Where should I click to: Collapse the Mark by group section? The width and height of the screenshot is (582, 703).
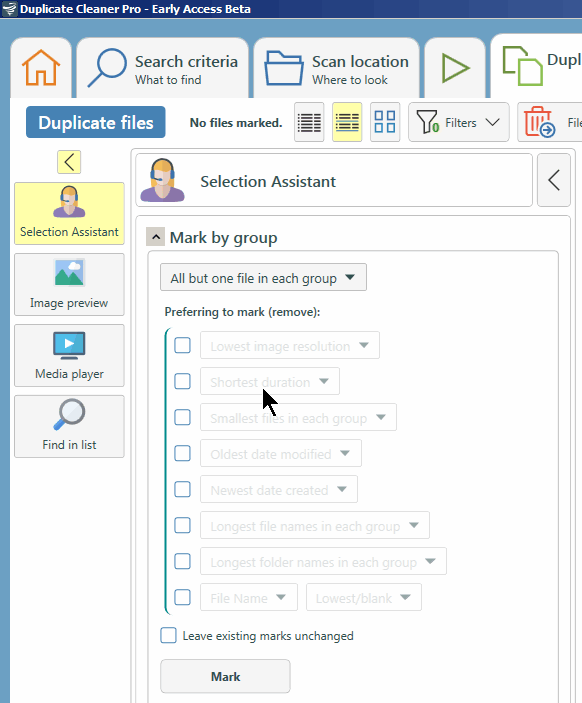pyautogui.click(x=156, y=237)
